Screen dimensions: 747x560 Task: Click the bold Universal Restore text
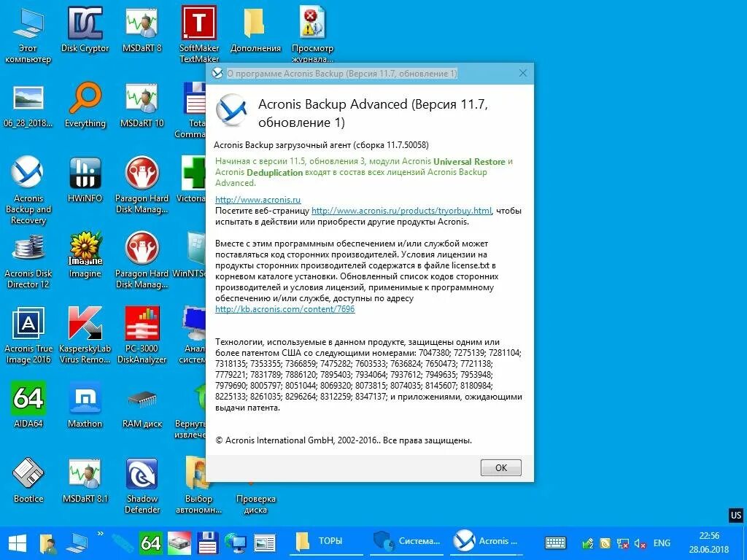tap(469, 161)
